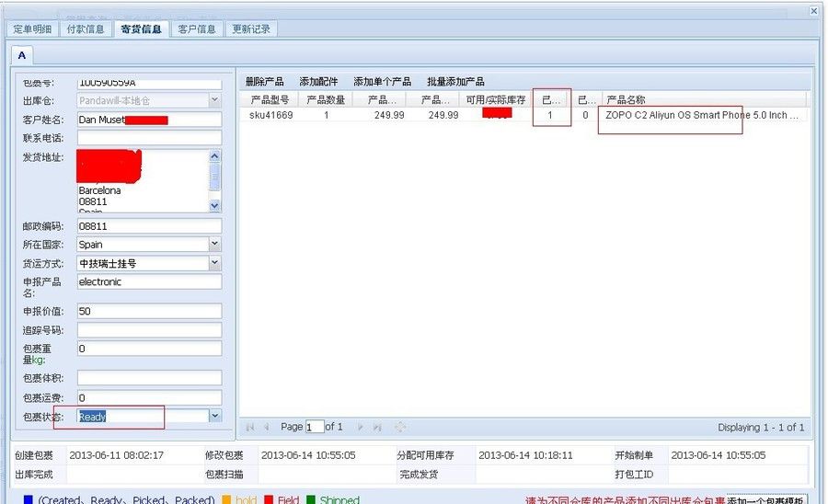Viewport: 828px width, 504px height.
Task: Select the 中技瑞士挂号 shipping combo field
Action: 144,263
